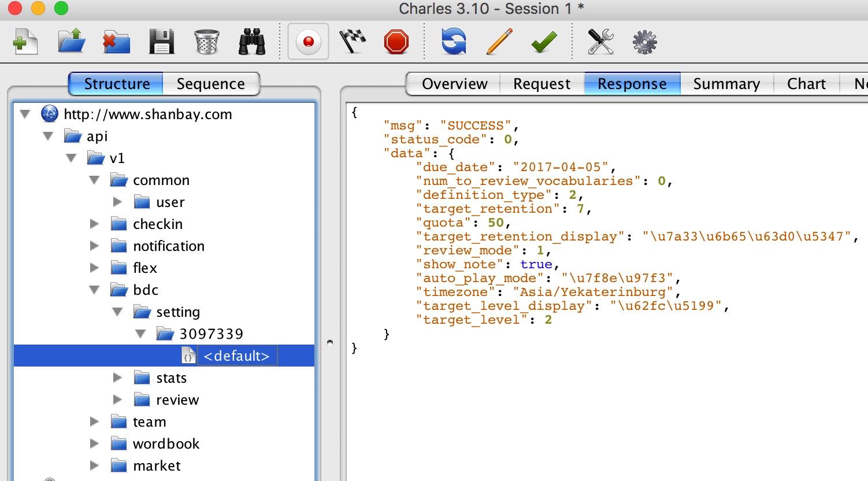Open Settings with the gear icon
Image resolution: width=868 pixels, height=481 pixels.
click(x=645, y=42)
